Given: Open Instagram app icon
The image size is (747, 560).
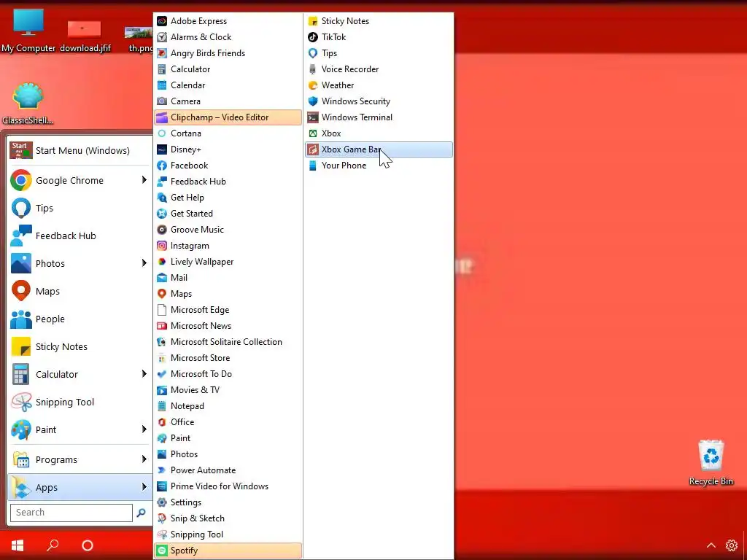Looking at the screenshot, I should click(x=162, y=246).
